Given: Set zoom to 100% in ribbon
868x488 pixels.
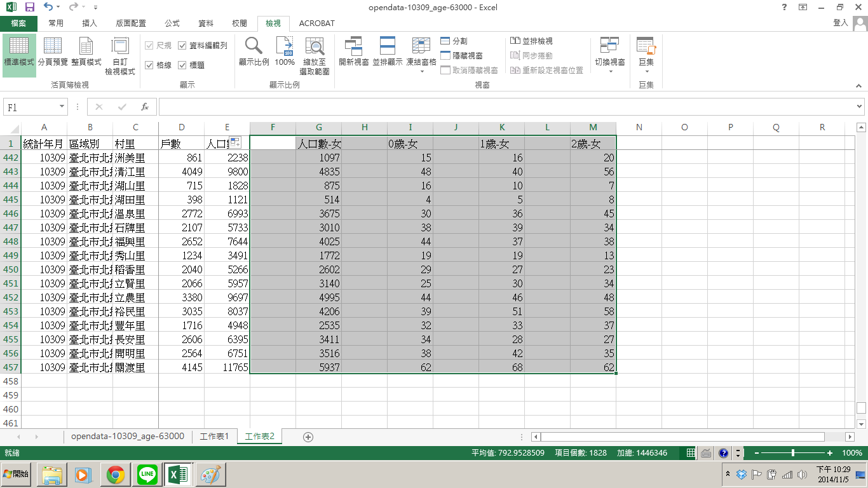Looking at the screenshot, I should 285,52.
